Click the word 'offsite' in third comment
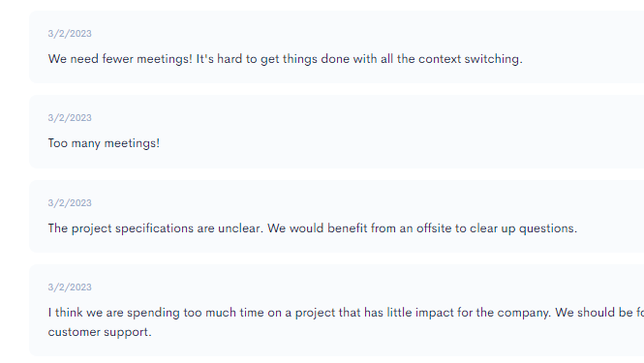Image resolution: width=644 pixels, height=363 pixels. (x=434, y=228)
